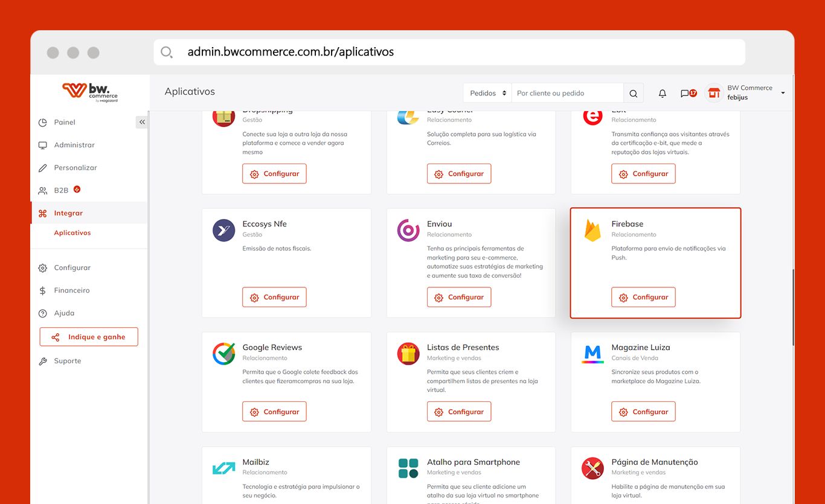
Task: Click the page vertical scrollbar thumb
Action: 794,307
